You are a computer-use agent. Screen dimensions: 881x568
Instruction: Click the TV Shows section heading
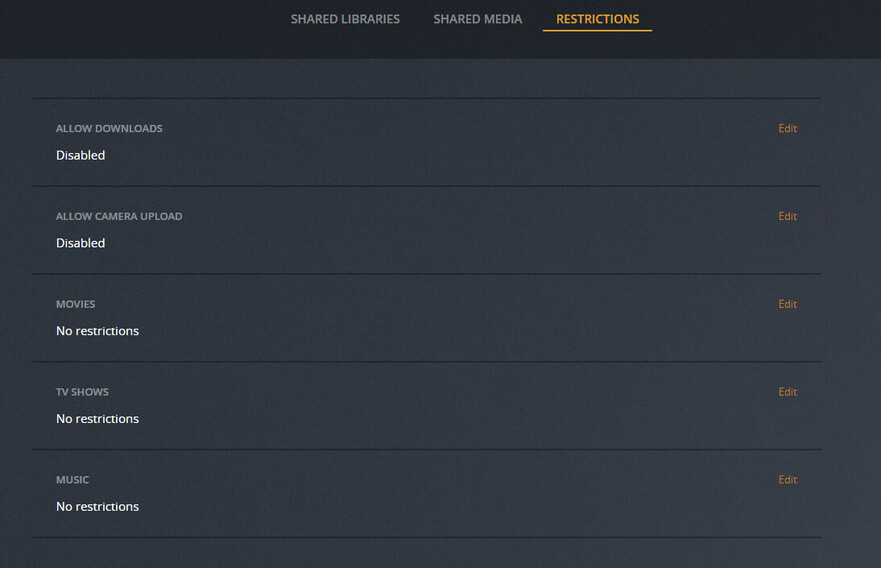pos(82,392)
